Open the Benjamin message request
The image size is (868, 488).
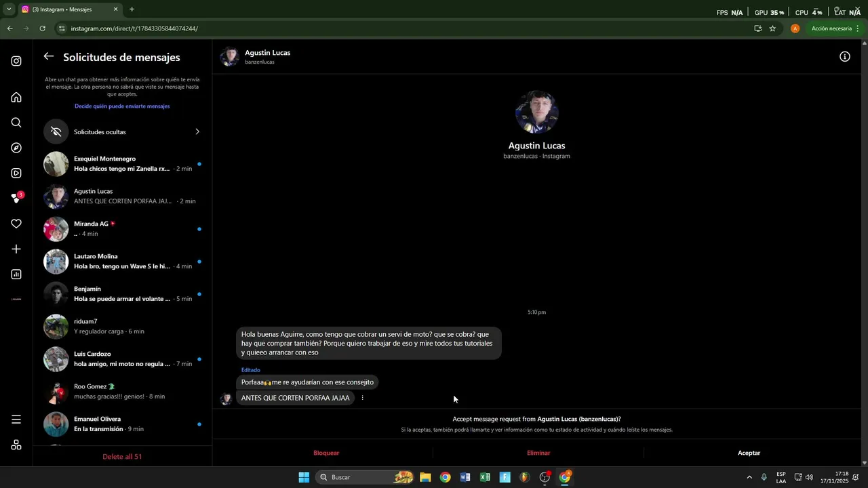tap(123, 294)
